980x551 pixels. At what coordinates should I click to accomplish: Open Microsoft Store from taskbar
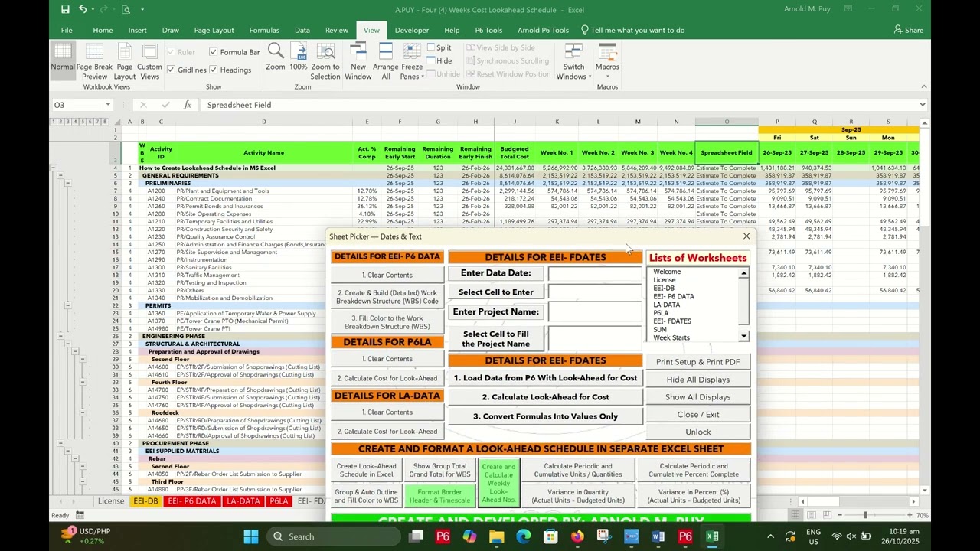click(550, 536)
